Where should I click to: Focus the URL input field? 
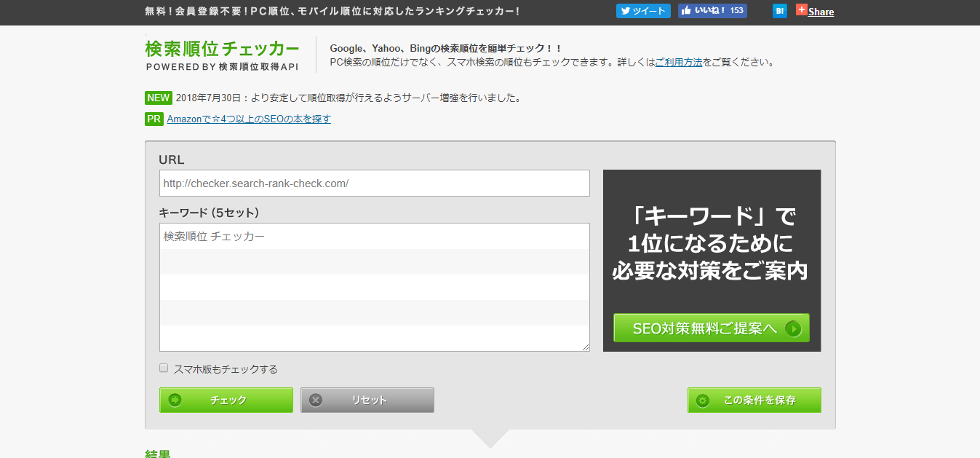coord(374,183)
